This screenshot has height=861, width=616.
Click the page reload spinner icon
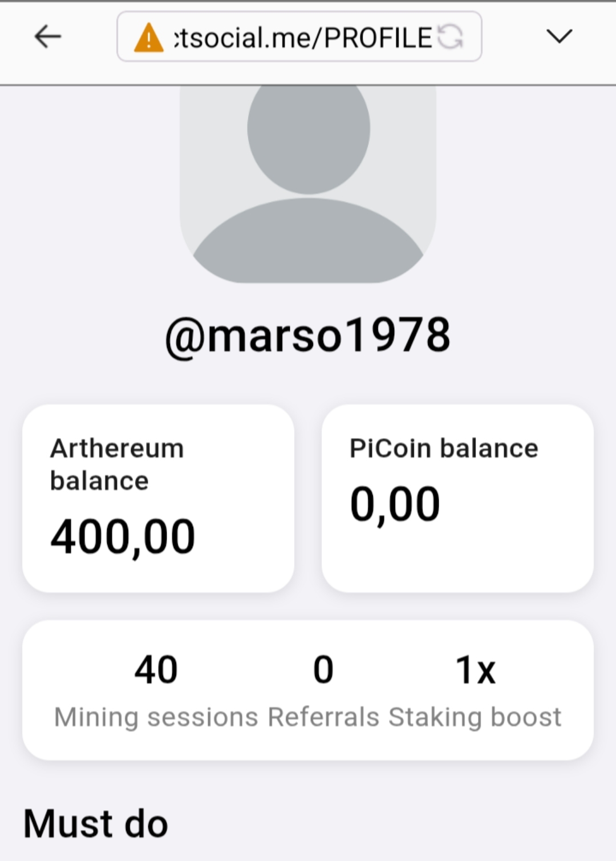pos(450,37)
